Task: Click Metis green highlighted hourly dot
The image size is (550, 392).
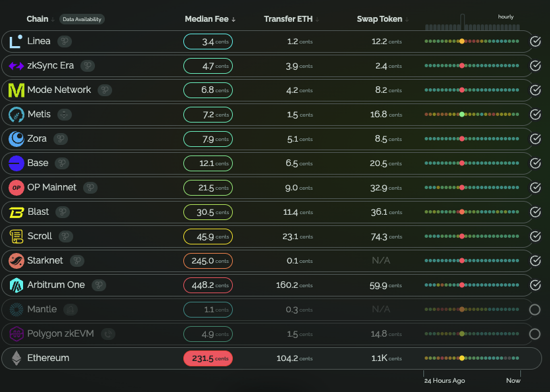Action: pyautogui.click(x=462, y=114)
